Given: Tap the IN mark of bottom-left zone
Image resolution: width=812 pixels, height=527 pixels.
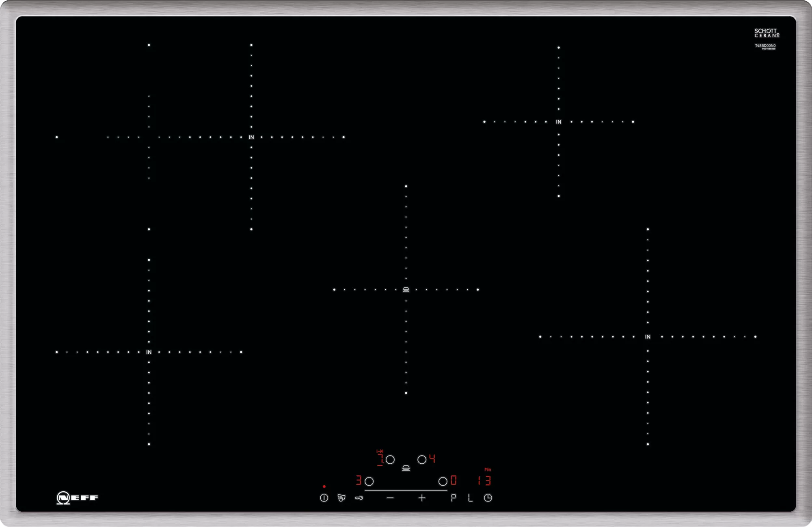Looking at the screenshot, I should pyautogui.click(x=149, y=352).
